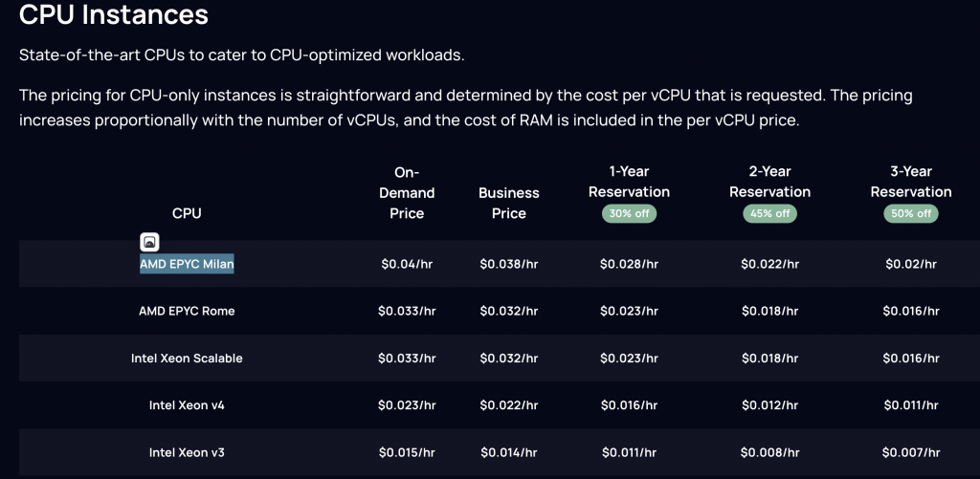Viewport: 980px width, 479px height.
Task: Select the Intel Xeon v3 row label
Action: coord(187,452)
